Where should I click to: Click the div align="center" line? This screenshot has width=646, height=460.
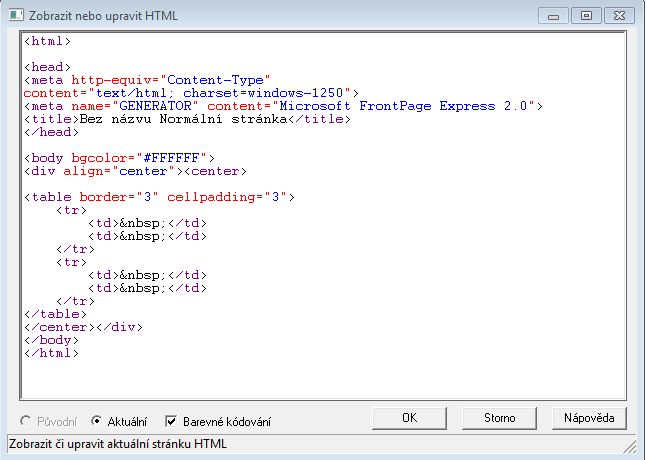tap(136, 171)
